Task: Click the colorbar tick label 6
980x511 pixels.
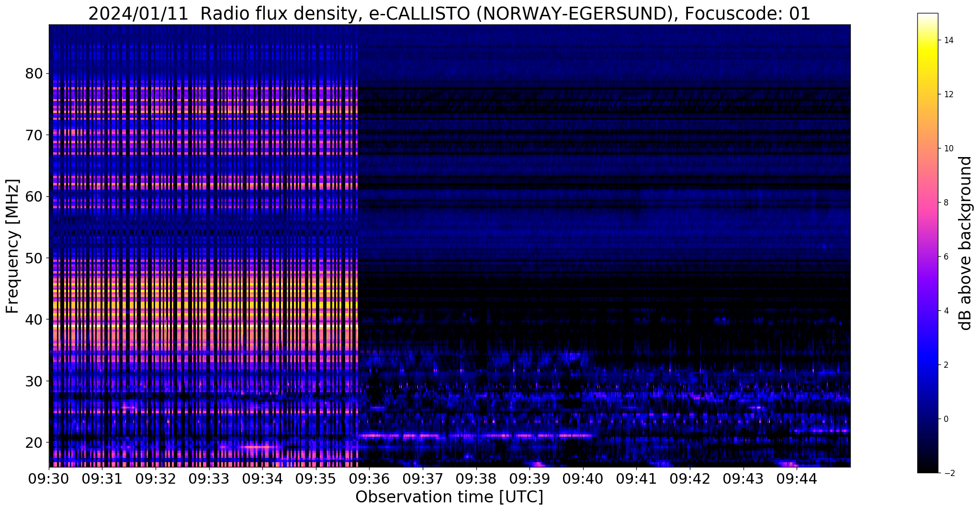Action: [946, 257]
